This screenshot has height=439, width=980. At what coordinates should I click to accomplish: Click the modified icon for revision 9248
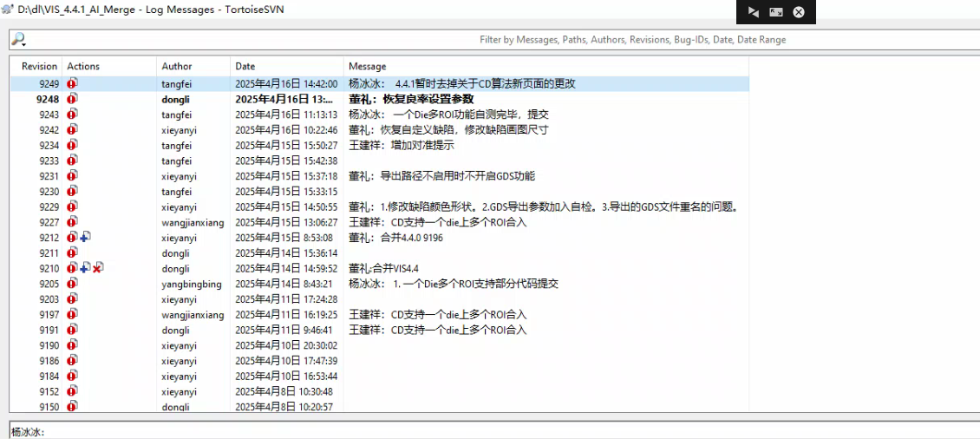point(72,98)
